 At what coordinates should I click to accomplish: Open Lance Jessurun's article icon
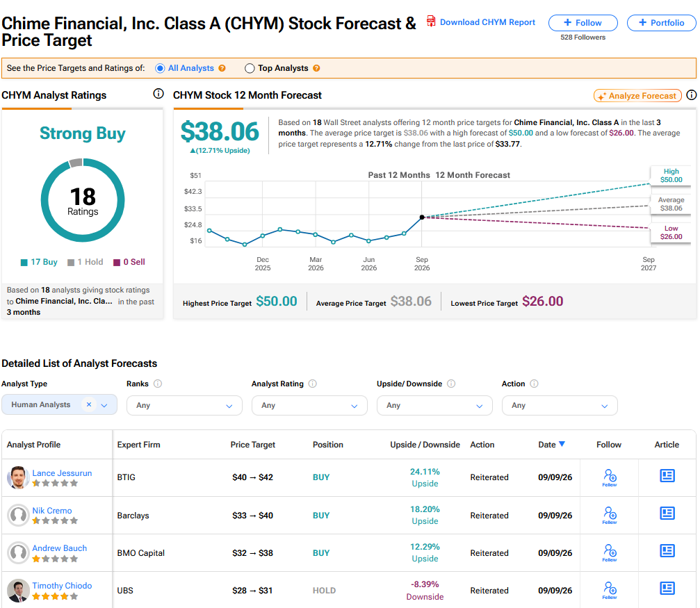(x=667, y=476)
